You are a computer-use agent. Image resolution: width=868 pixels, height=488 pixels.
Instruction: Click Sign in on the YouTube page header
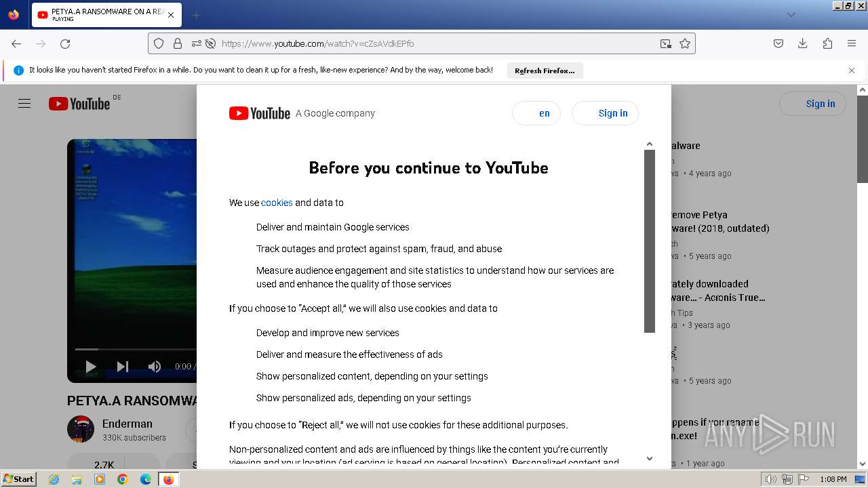click(812, 104)
